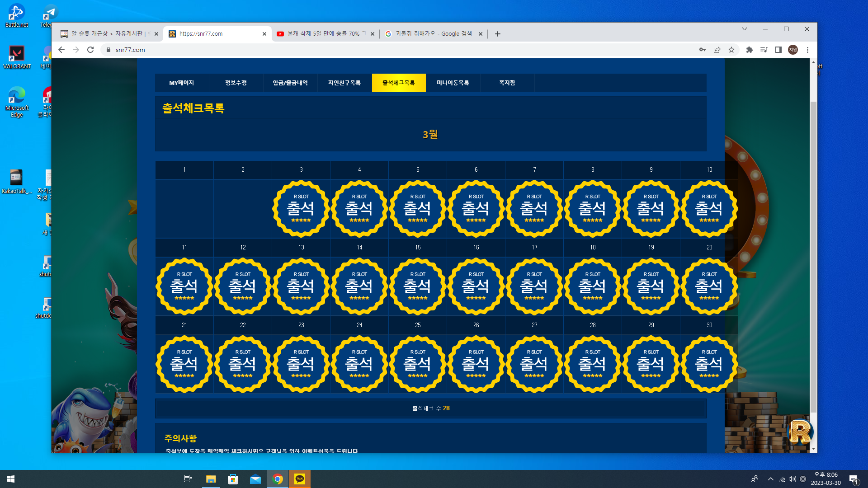Open the MY페이지 menu tab
The height and width of the screenshot is (488, 868).
[182, 83]
